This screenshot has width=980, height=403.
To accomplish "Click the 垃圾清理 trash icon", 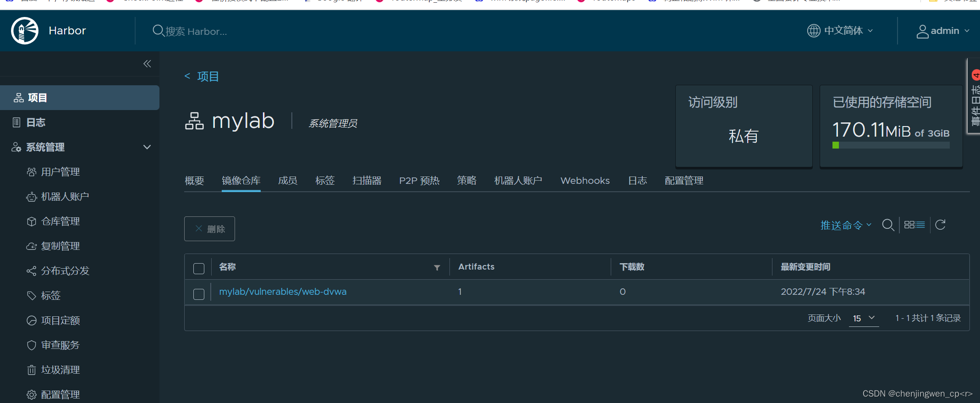I will click(x=31, y=370).
